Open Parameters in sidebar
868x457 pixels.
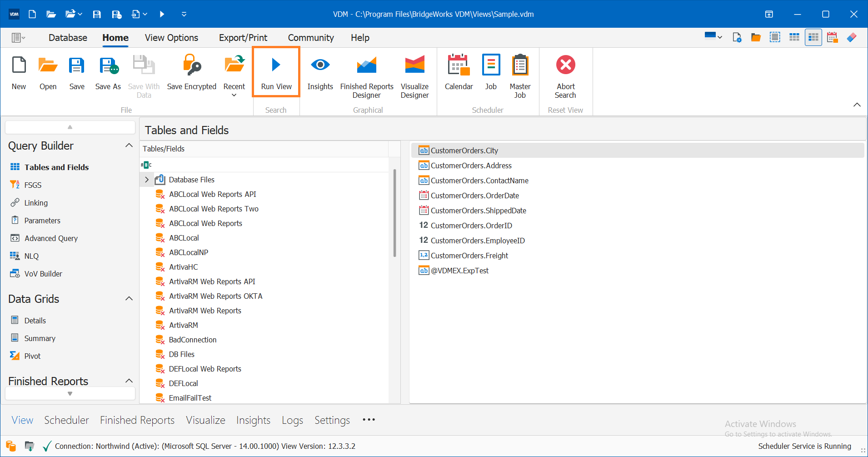click(x=35, y=221)
